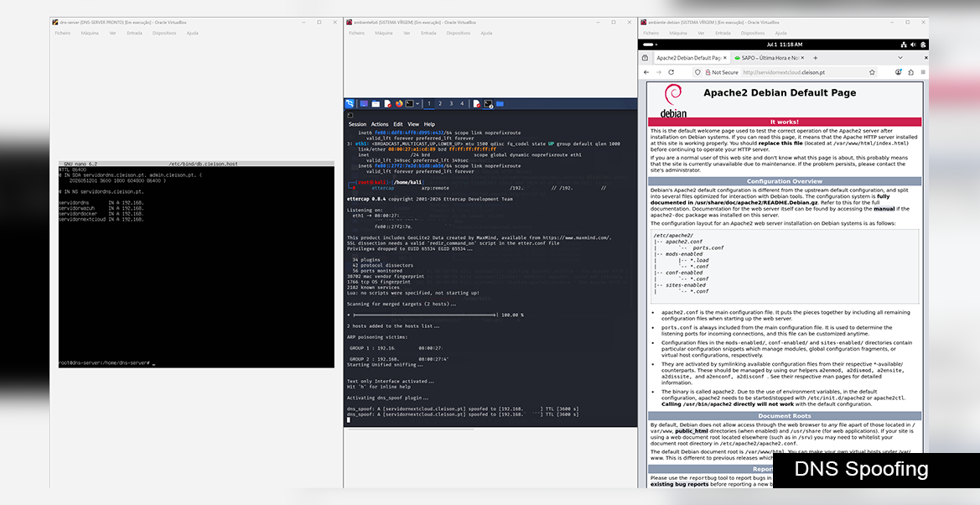Click the tracking protection shield icon
This screenshot has height=505, width=980.
tap(697, 73)
